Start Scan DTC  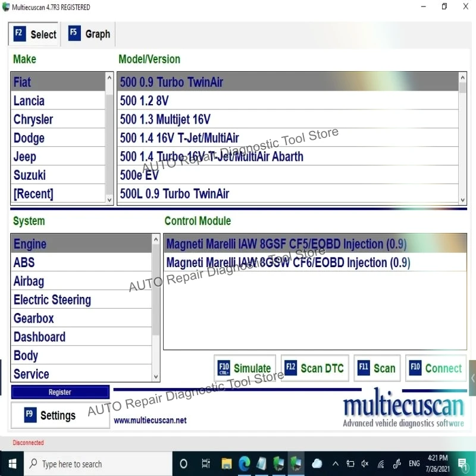point(315,368)
